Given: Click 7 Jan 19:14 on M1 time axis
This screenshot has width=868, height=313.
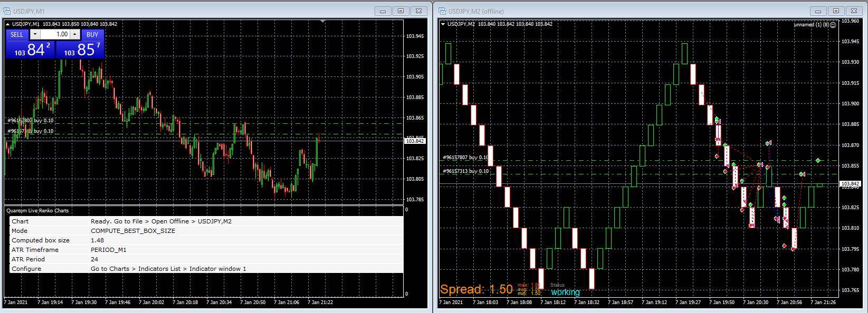Looking at the screenshot, I should click(50, 302).
